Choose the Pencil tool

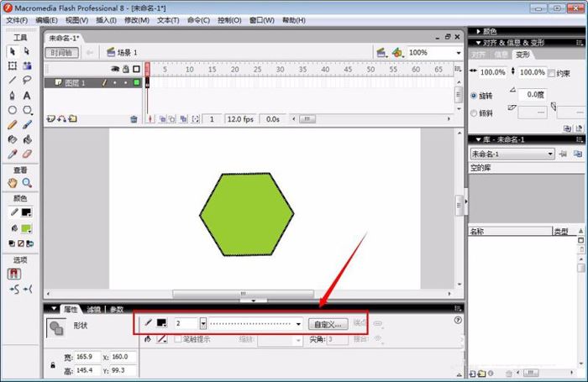(13, 124)
